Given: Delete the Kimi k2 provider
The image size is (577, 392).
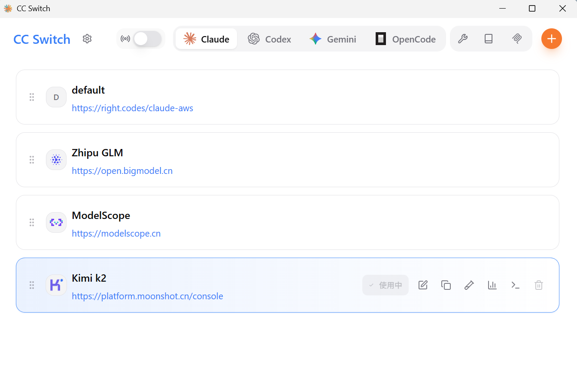Looking at the screenshot, I should 539,285.
